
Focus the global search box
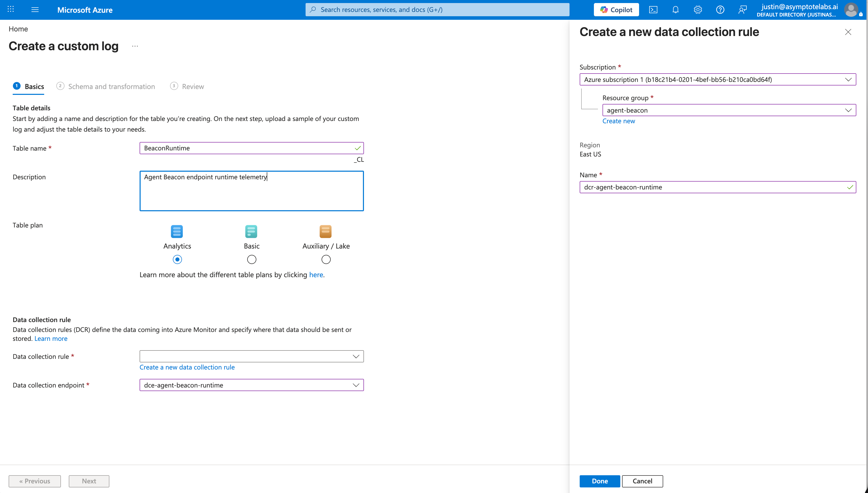pyautogui.click(x=437, y=9)
